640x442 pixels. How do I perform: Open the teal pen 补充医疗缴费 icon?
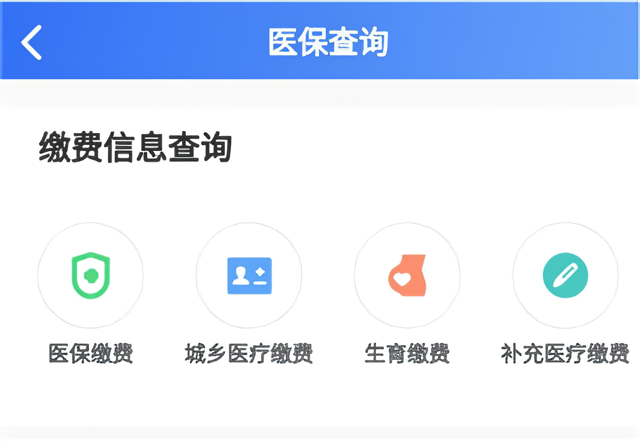565,275
